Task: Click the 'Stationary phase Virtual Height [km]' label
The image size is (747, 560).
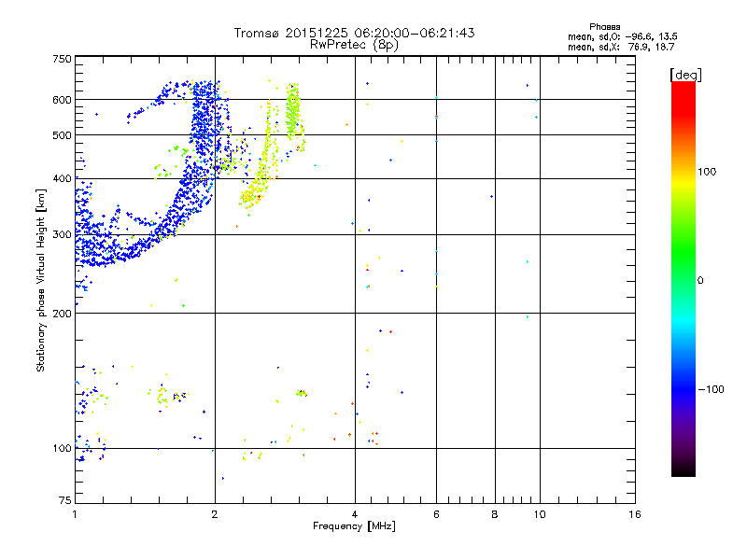Action: (x=41, y=280)
